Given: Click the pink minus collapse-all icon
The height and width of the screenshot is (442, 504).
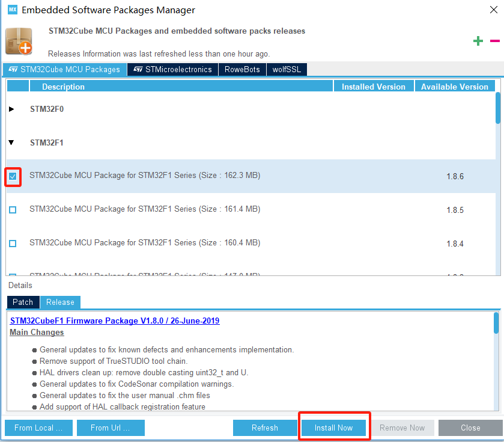Looking at the screenshot, I should tap(494, 41).
